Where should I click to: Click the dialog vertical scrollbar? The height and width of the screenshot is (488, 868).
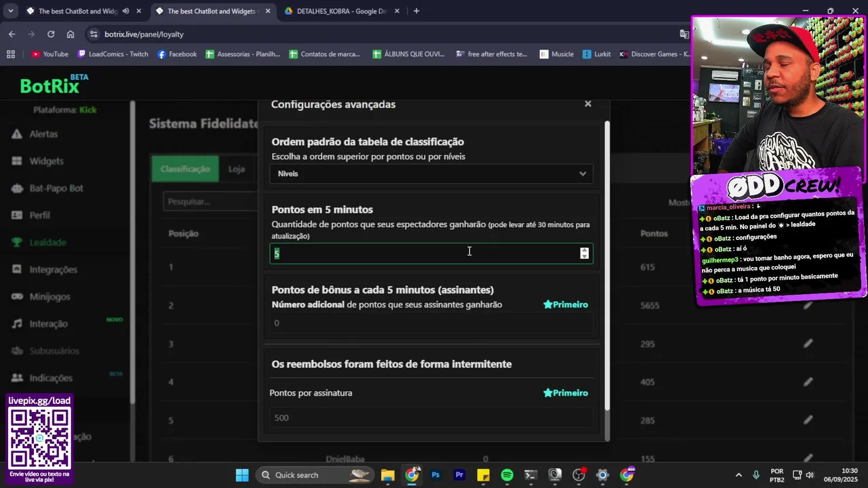607,264
